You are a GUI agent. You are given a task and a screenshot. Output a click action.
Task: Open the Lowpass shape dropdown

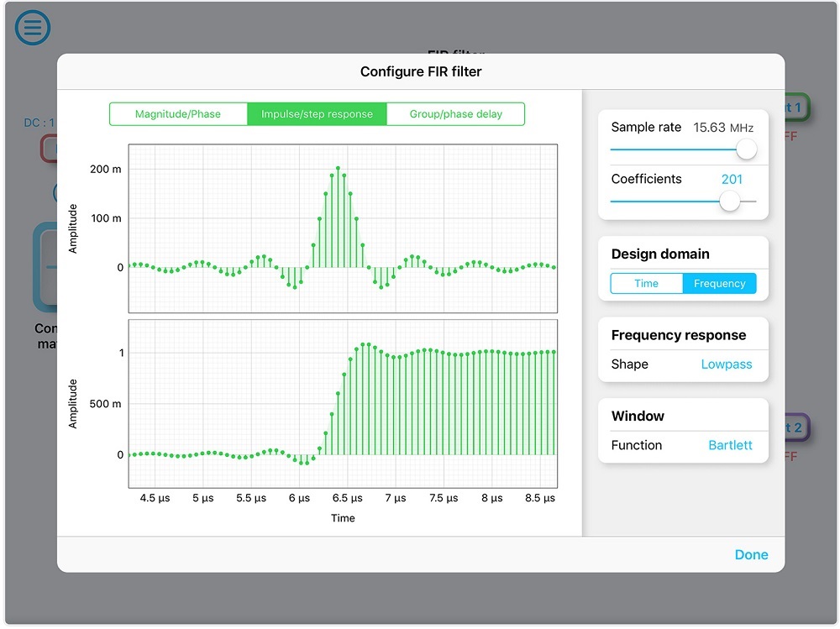tap(726, 364)
